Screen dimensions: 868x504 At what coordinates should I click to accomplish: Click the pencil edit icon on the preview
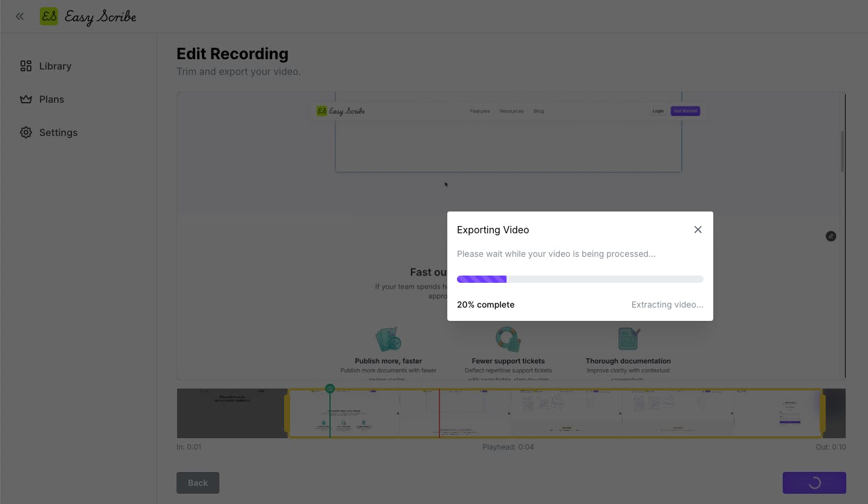(x=831, y=236)
